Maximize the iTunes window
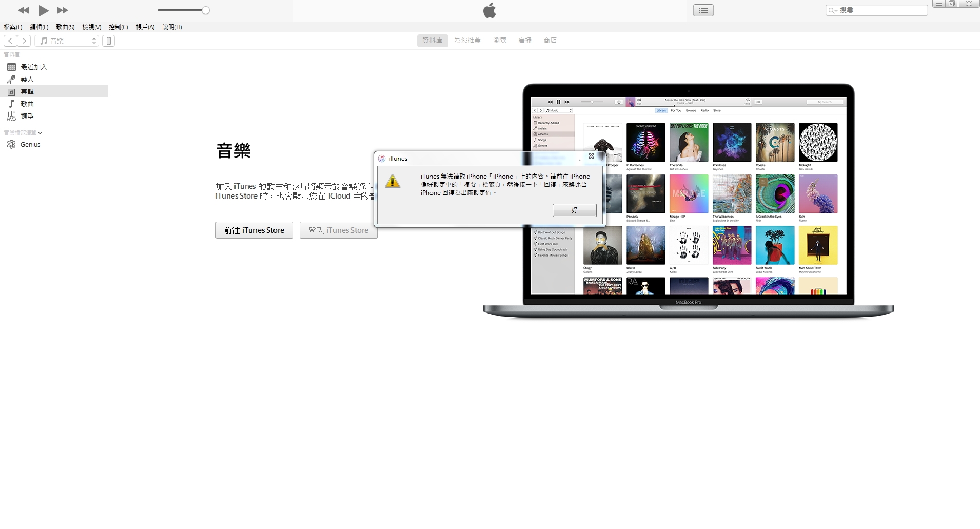Viewport: 980px width, 529px height. click(x=951, y=4)
